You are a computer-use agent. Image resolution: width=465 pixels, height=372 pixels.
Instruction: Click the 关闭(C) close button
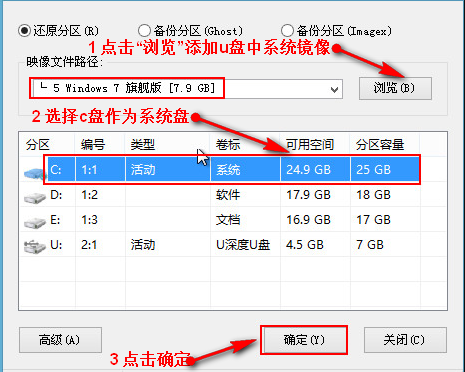pyautogui.click(x=405, y=340)
